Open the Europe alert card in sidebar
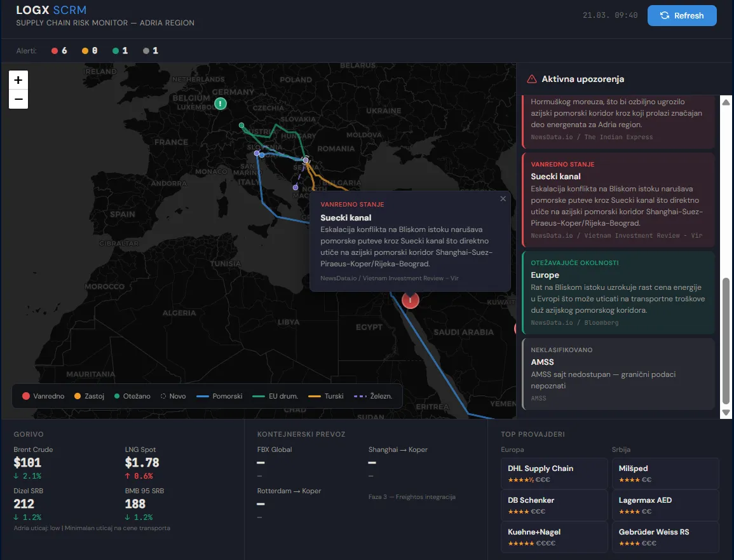The width and height of the screenshot is (734, 560). click(618, 292)
